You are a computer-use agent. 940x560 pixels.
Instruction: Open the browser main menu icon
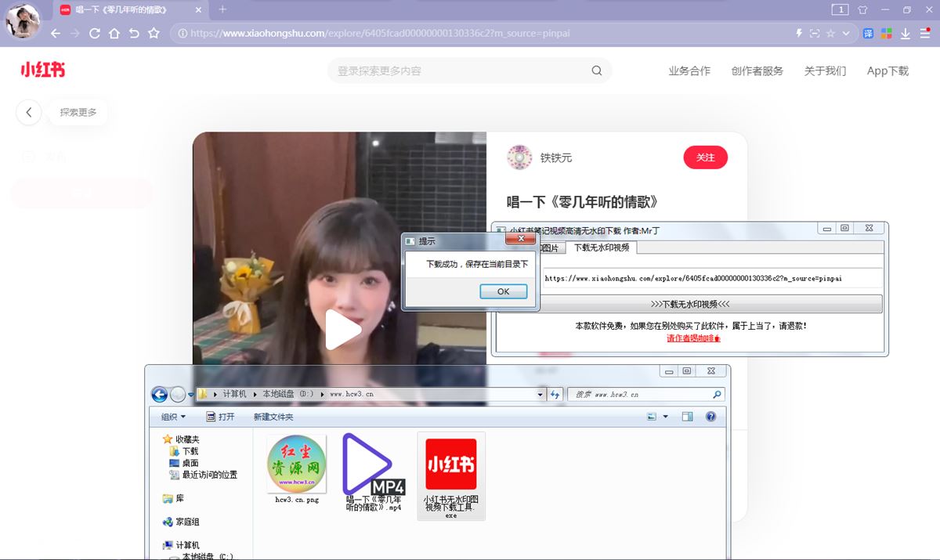[924, 34]
